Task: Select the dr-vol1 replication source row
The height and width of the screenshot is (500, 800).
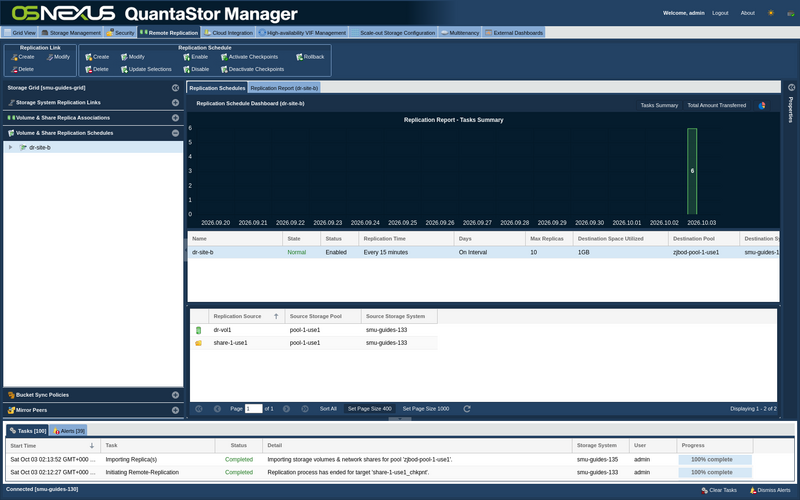Action: point(314,330)
